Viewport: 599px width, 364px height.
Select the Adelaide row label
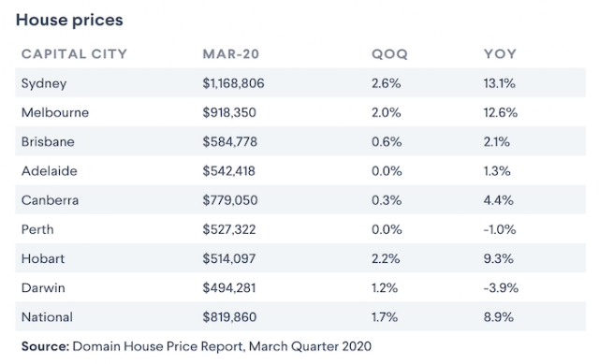point(50,170)
